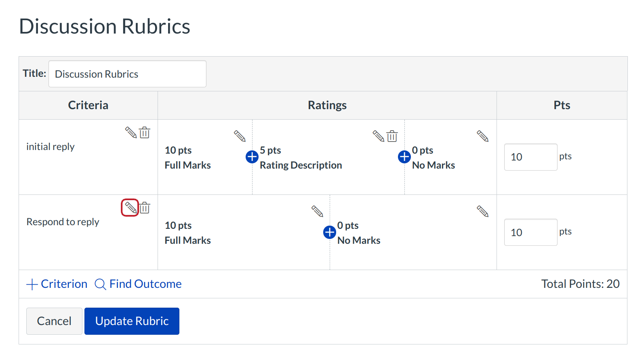
Task: Add rating between 10 pts and 5 pts
Action: (x=252, y=157)
